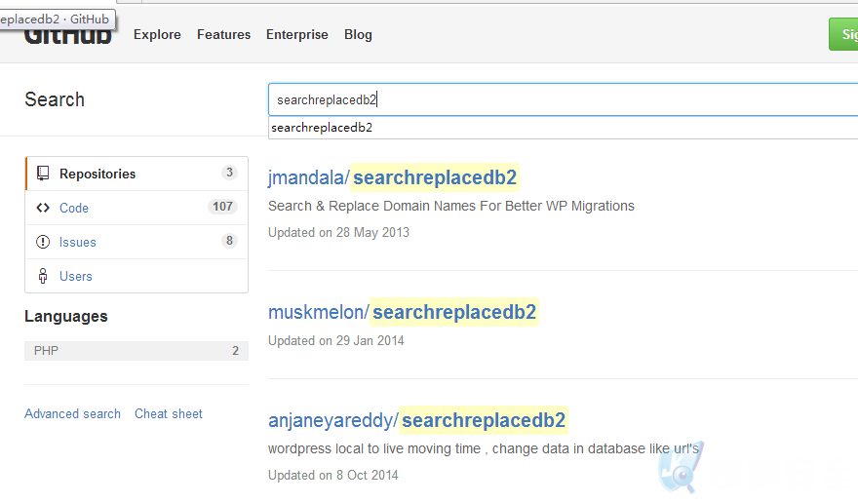Screen dimensions: 858x504
Task: Show Users search results
Action: click(x=136, y=276)
